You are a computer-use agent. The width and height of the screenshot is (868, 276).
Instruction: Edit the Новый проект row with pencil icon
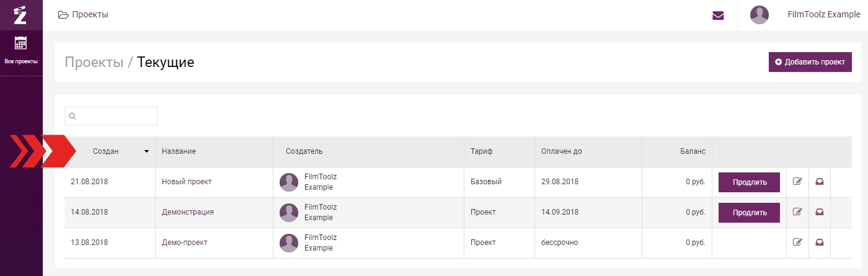(797, 182)
